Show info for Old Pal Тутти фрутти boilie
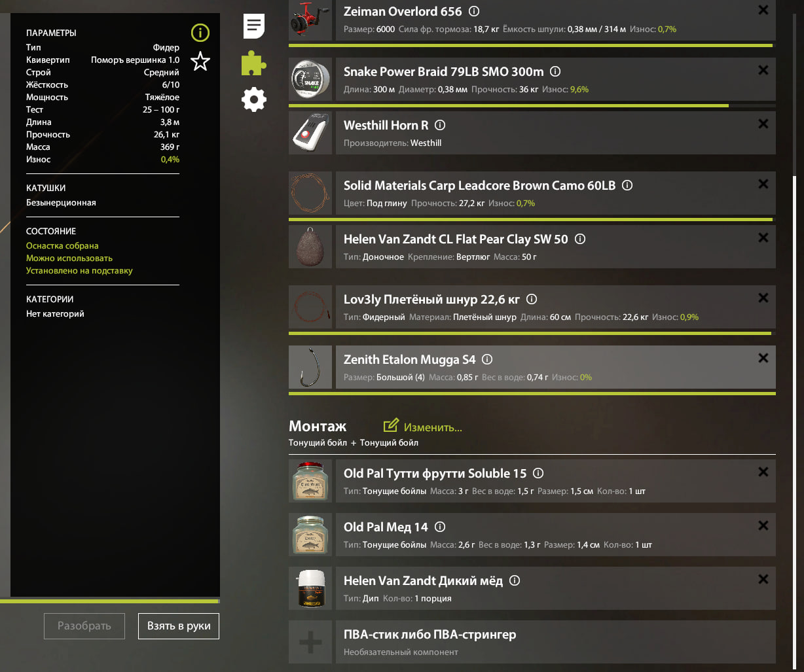This screenshot has height=672, width=804. click(x=538, y=473)
